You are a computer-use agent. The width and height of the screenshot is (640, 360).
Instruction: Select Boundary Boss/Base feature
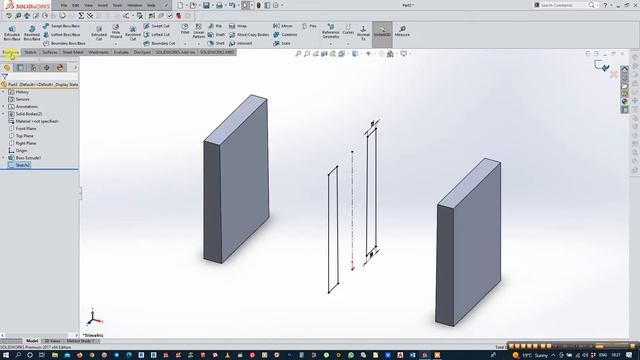64,43
